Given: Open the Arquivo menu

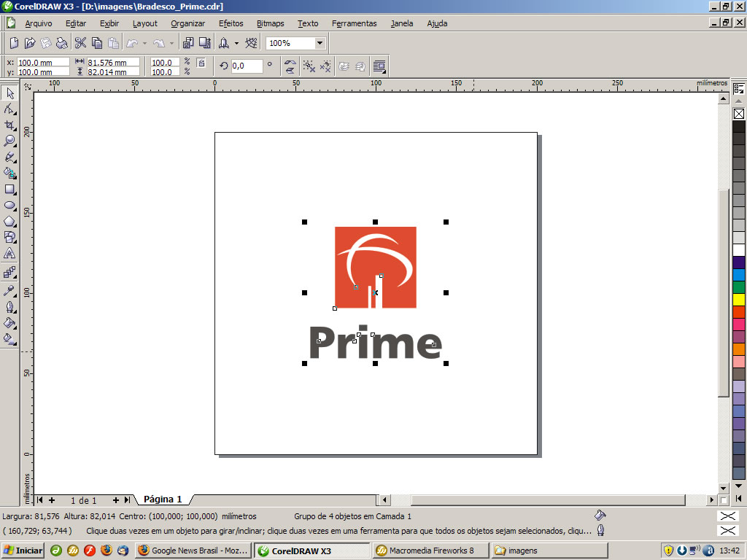Looking at the screenshot, I should (39, 23).
